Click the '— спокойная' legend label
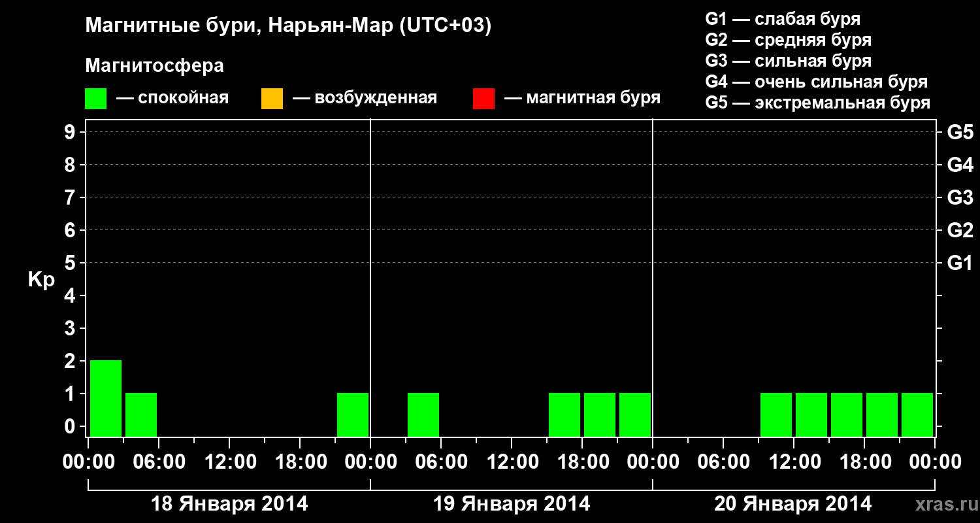Image resolution: width=980 pixels, height=523 pixels. pyautogui.click(x=172, y=98)
